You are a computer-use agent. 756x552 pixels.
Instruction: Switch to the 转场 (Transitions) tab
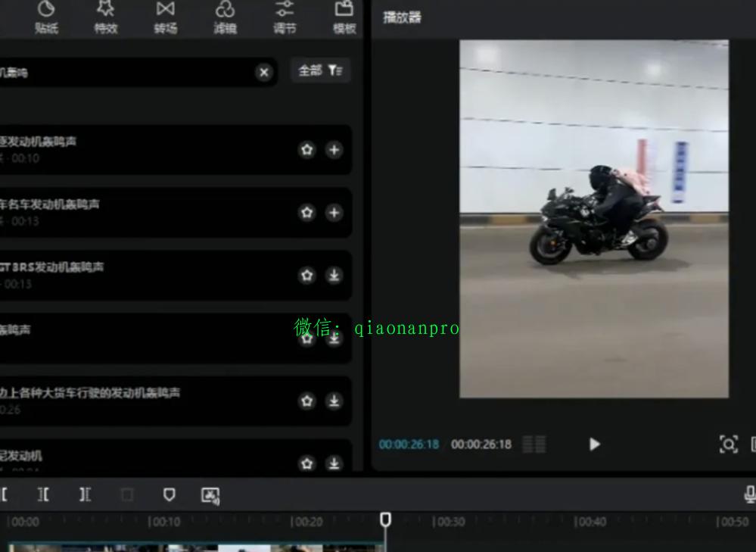pyautogui.click(x=165, y=17)
